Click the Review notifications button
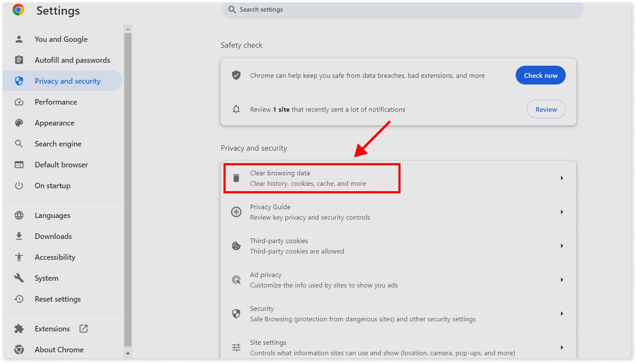 coord(546,109)
